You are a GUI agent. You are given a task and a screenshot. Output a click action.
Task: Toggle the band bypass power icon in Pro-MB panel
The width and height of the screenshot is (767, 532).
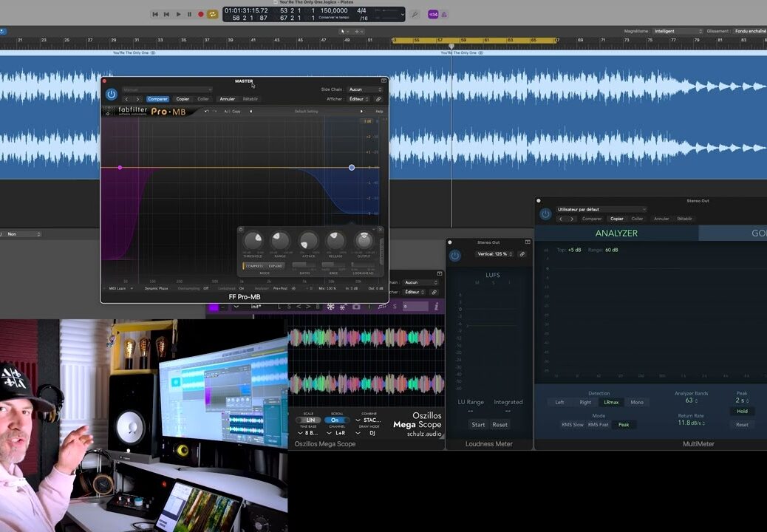pos(241,229)
